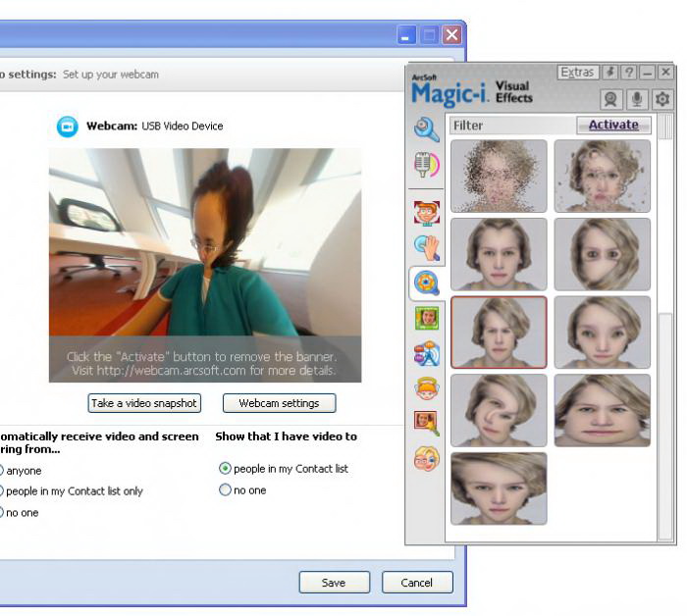Open the green photo frame effects icon

(426, 318)
